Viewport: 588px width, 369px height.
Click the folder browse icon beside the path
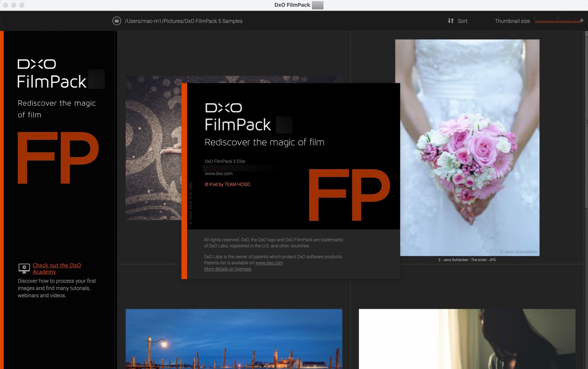117,21
